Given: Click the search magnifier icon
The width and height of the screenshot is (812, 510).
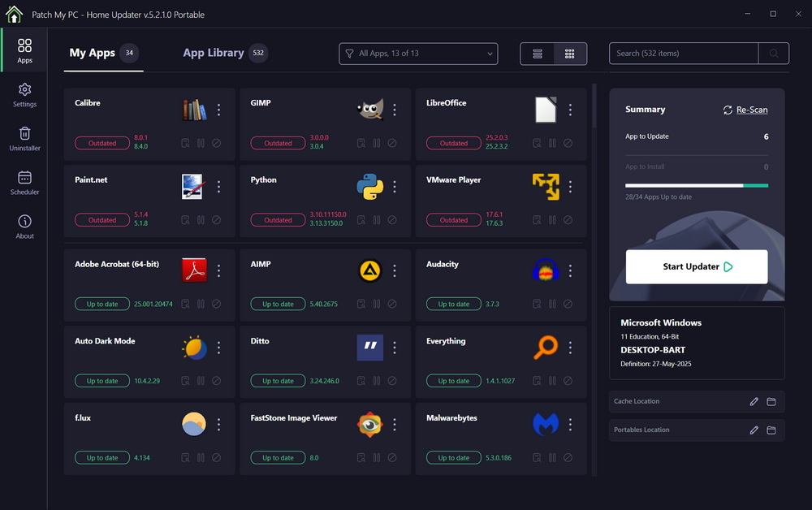Looking at the screenshot, I should (x=774, y=54).
